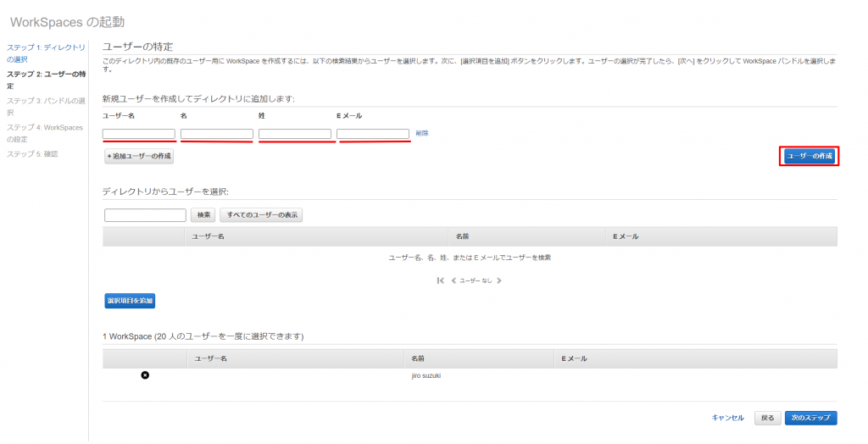
Task: Click the 1 WorkSpace selection count text
Action: pos(203,336)
